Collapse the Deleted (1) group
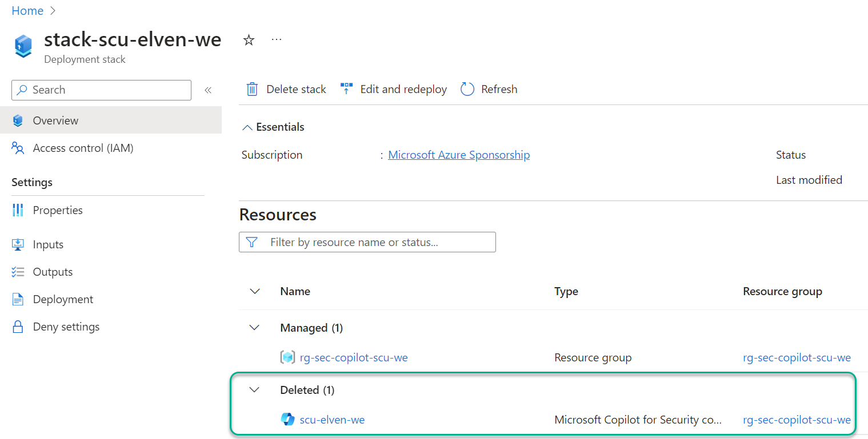Viewport: 868px width, 439px height. tap(255, 390)
